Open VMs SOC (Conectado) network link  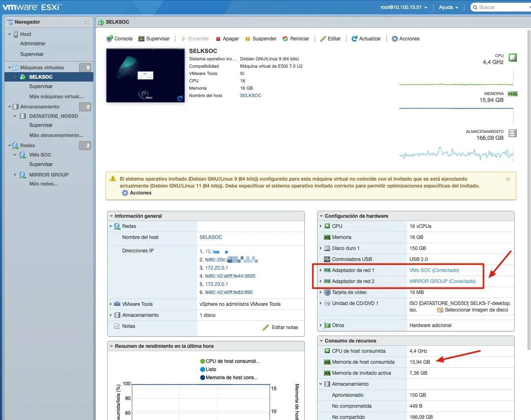434,270
